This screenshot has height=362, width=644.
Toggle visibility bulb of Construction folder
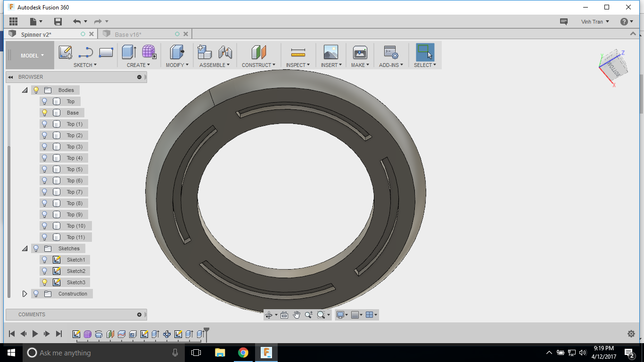click(36, 294)
